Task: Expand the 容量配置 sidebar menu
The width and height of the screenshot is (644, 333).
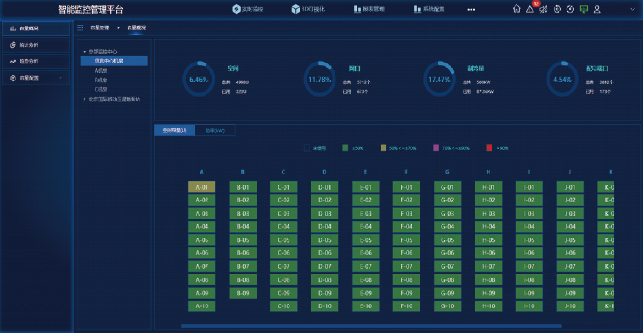Action: click(35, 78)
